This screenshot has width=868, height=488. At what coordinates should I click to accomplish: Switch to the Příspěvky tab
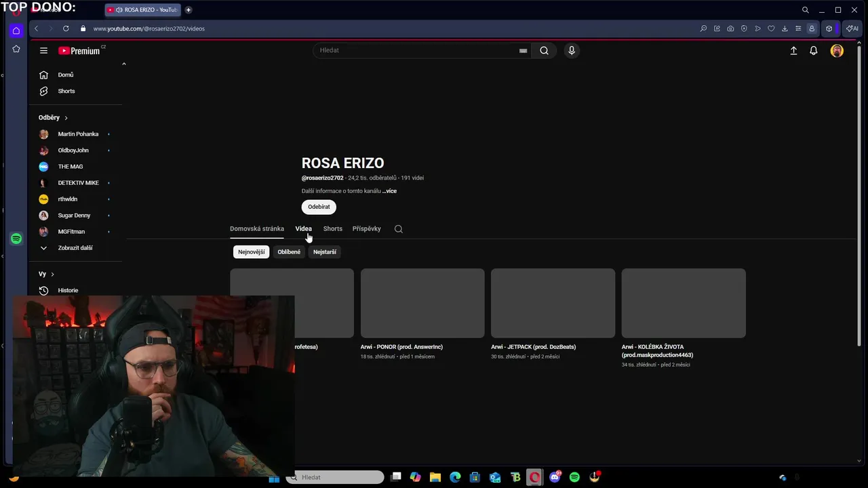366,229
